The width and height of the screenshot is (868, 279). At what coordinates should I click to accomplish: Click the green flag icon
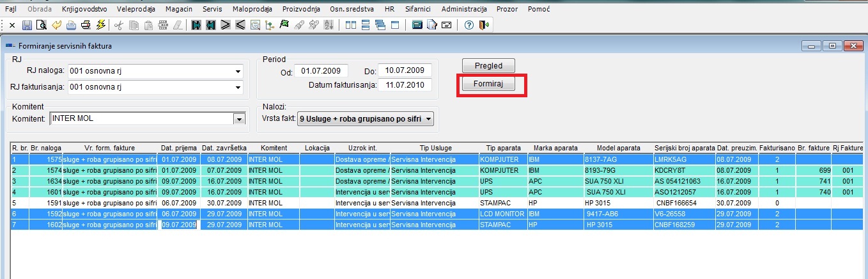point(284,26)
